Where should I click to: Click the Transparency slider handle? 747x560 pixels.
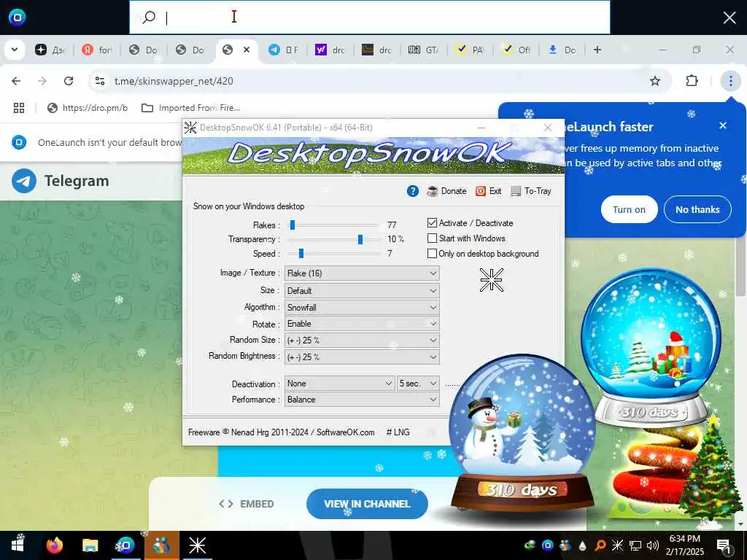pyautogui.click(x=360, y=239)
